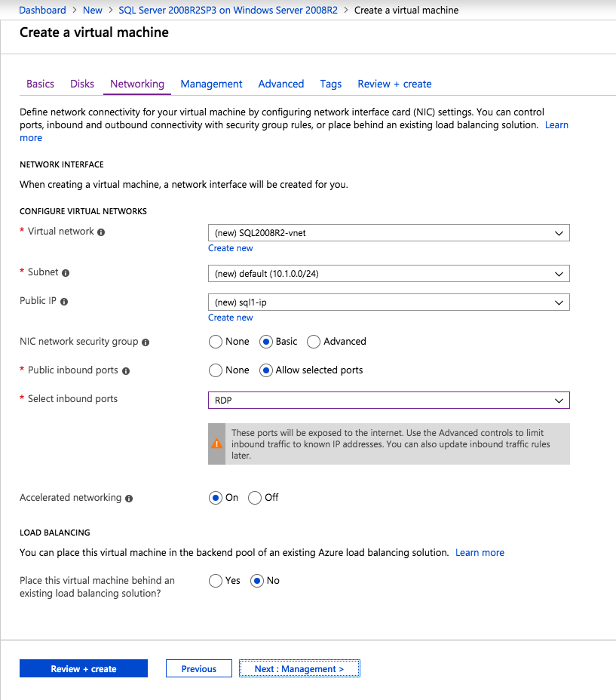
Task: Click the Subnet info icon
Action: pyautogui.click(x=66, y=273)
